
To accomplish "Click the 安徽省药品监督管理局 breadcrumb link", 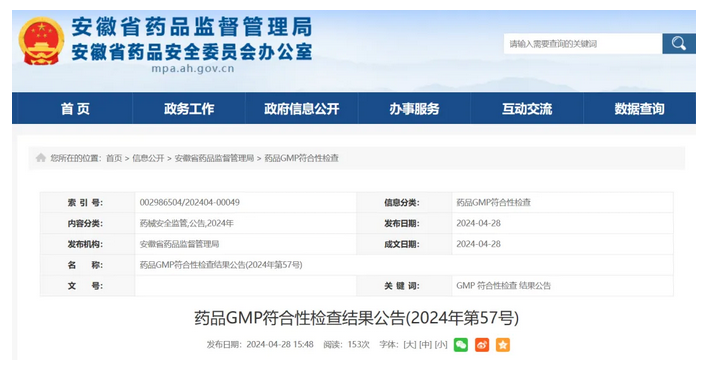I will click(x=214, y=158).
